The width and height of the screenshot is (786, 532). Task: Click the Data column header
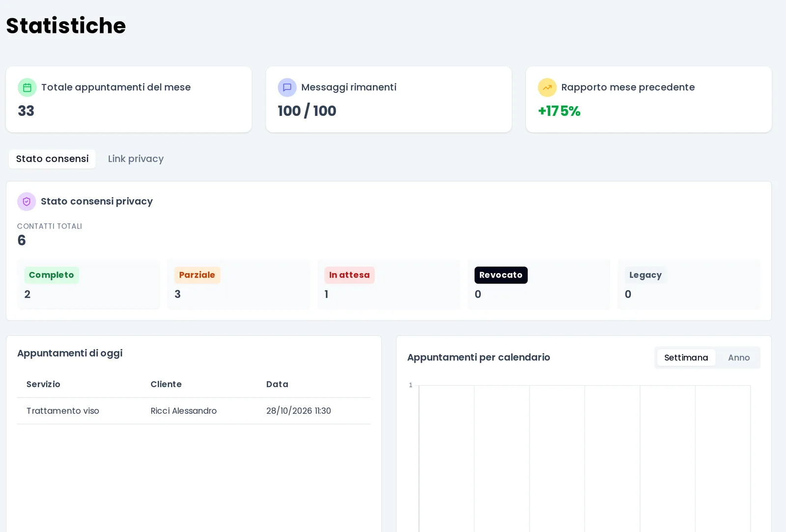click(x=277, y=384)
